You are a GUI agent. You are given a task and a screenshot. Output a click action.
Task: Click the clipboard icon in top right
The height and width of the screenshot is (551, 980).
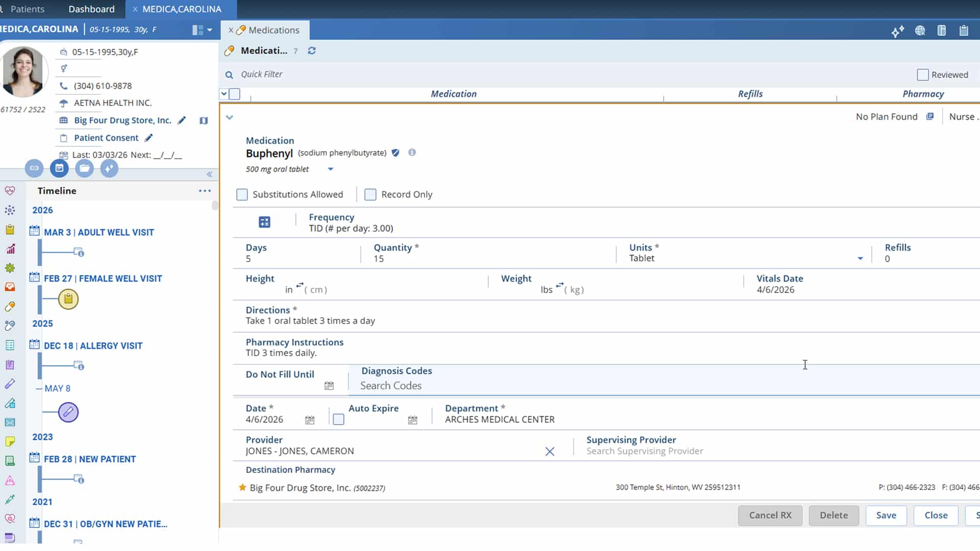(964, 31)
